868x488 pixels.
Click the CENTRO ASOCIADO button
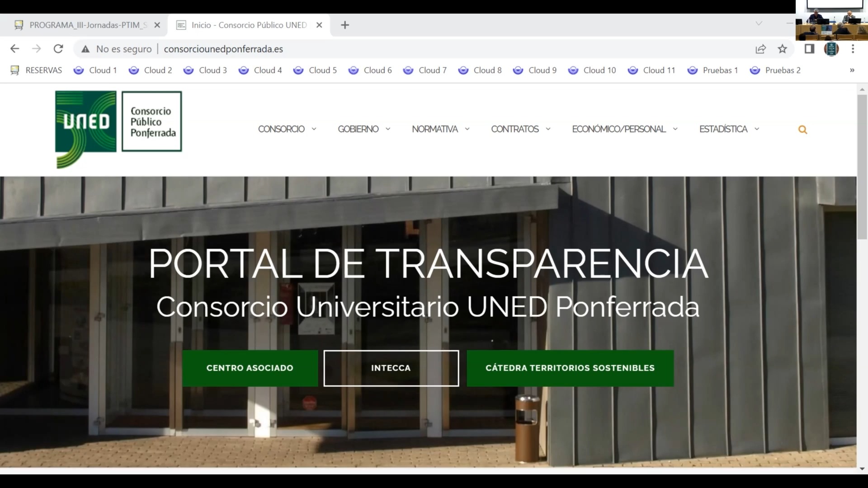(250, 368)
